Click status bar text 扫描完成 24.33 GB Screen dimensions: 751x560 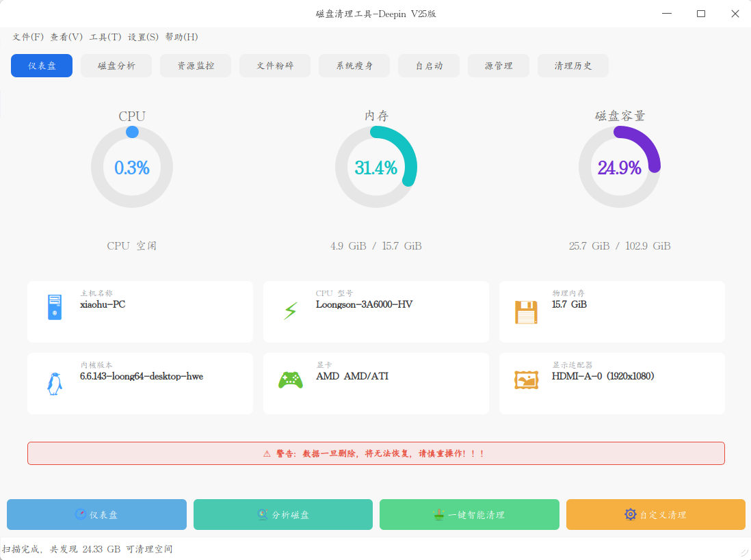(x=88, y=549)
